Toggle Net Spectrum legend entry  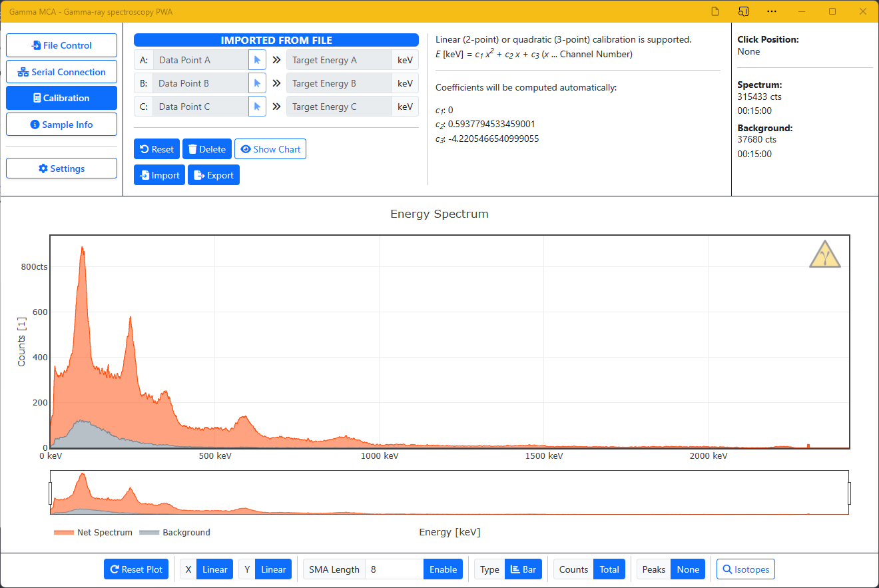click(93, 533)
